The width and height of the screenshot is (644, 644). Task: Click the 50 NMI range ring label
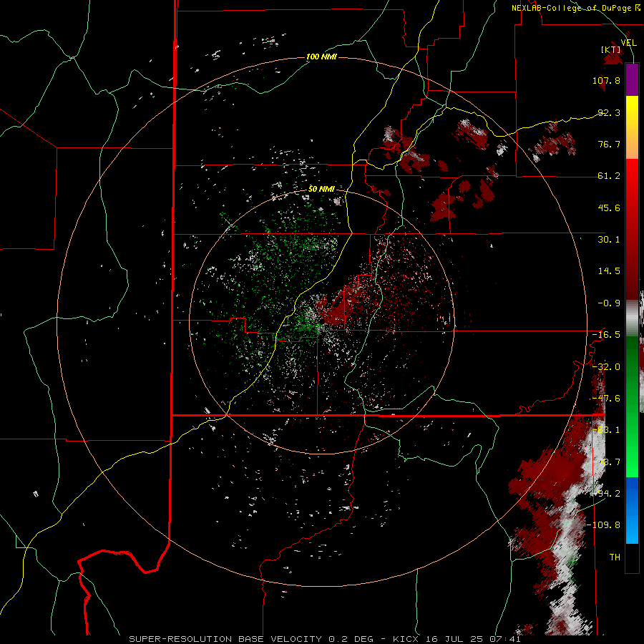click(x=321, y=189)
